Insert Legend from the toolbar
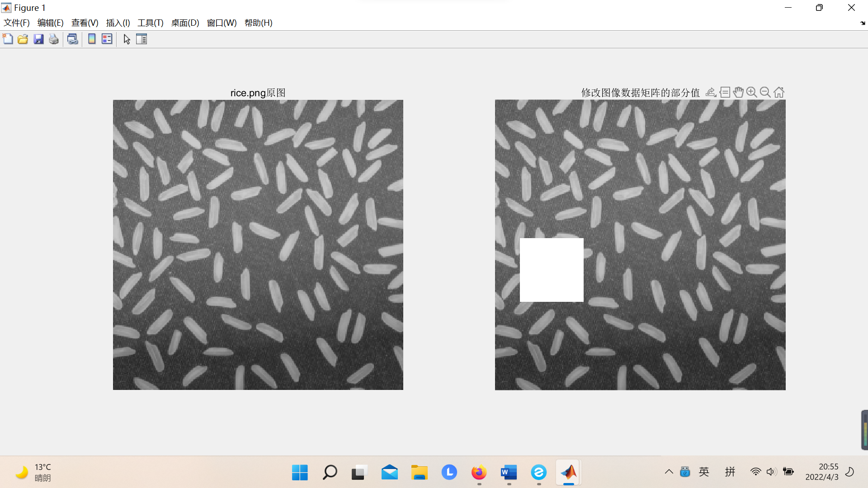The image size is (868, 488). [x=107, y=39]
